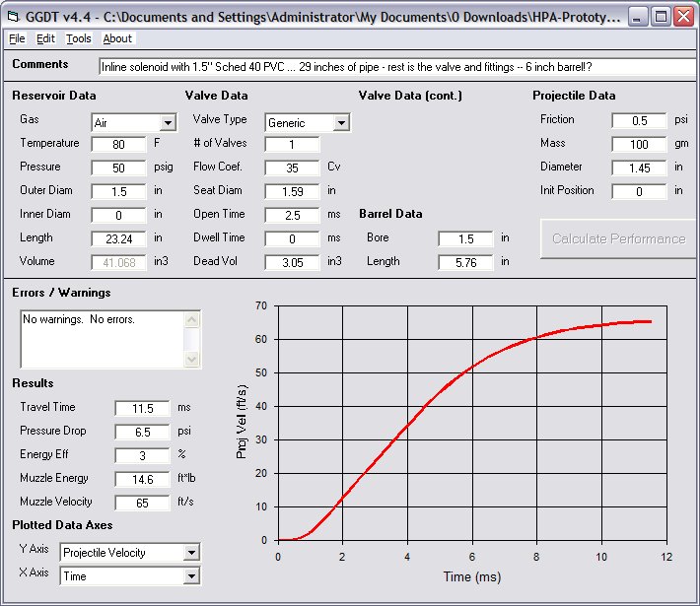Viewport: 700px width, 606px height.
Task: Open the About menu
Action: coord(117,38)
